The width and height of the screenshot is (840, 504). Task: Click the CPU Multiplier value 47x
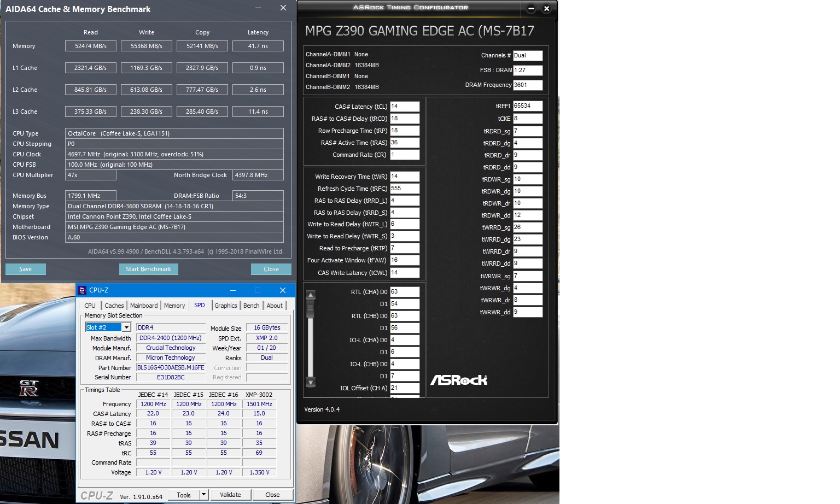point(91,175)
